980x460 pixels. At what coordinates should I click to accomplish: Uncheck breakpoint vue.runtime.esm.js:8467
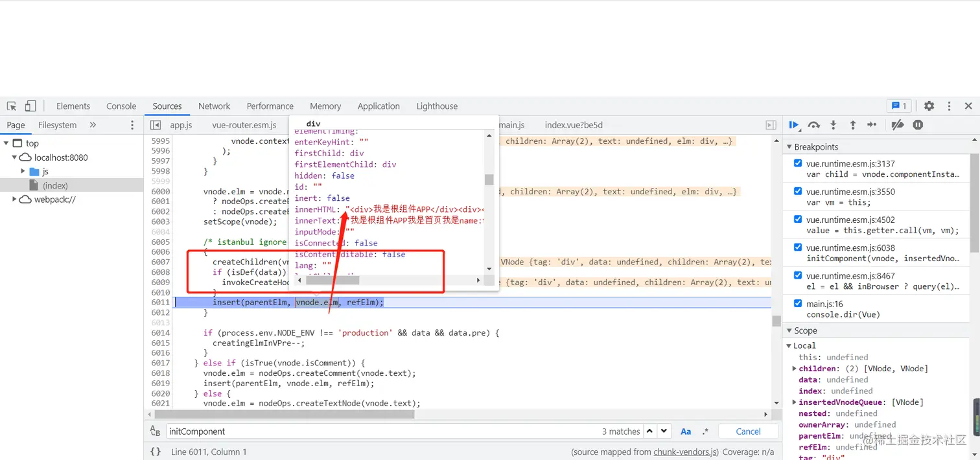click(x=798, y=275)
